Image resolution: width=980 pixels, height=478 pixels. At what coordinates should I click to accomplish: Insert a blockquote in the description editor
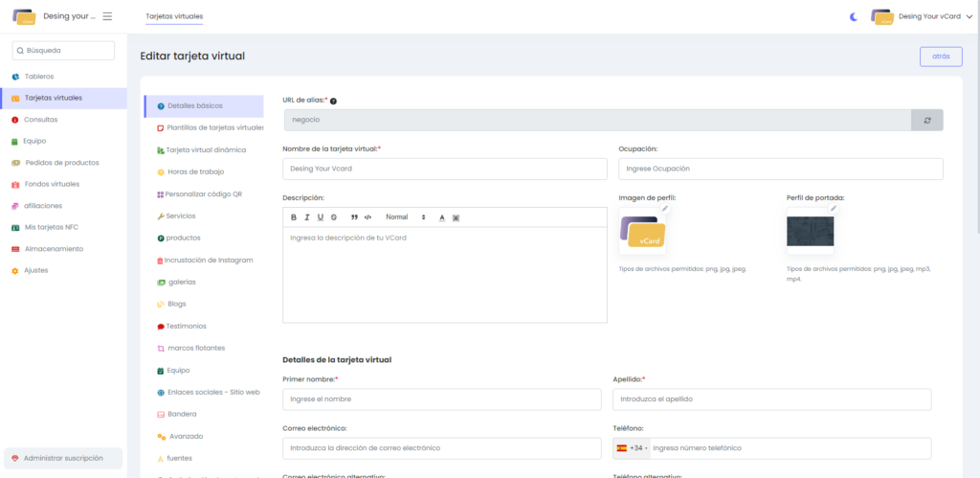coord(354,217)
